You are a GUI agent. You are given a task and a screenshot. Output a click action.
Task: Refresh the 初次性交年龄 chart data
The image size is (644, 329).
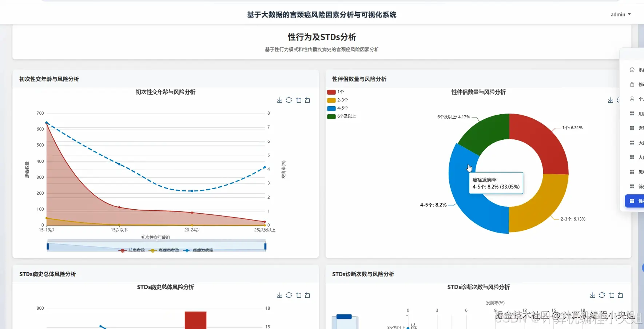pyautogui.click(x=289, y=100)
